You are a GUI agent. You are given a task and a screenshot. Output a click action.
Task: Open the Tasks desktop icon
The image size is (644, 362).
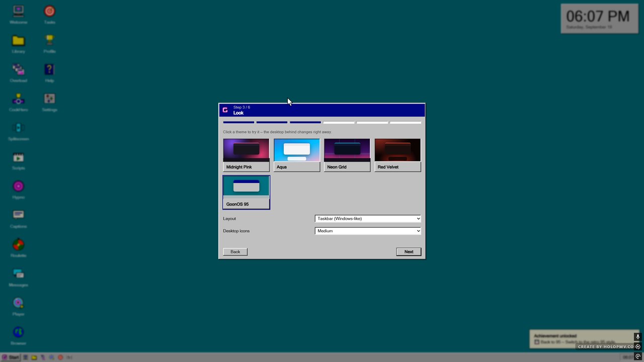[x=49, y=15]
